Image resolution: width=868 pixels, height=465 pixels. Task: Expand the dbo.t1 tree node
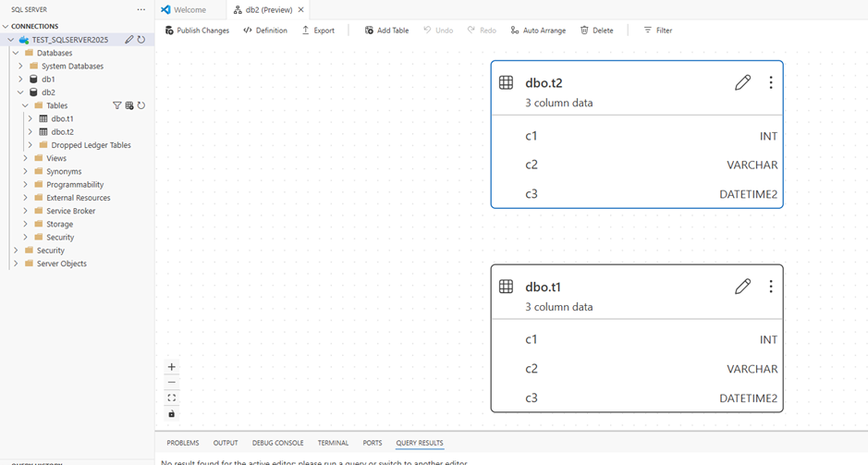(x=31, y=118)
